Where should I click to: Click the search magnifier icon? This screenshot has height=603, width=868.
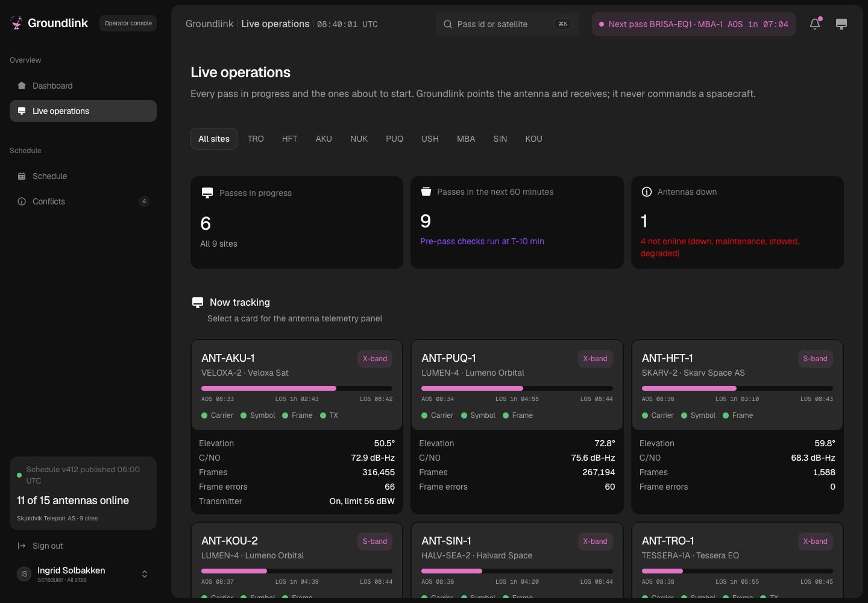click(448, 24)
